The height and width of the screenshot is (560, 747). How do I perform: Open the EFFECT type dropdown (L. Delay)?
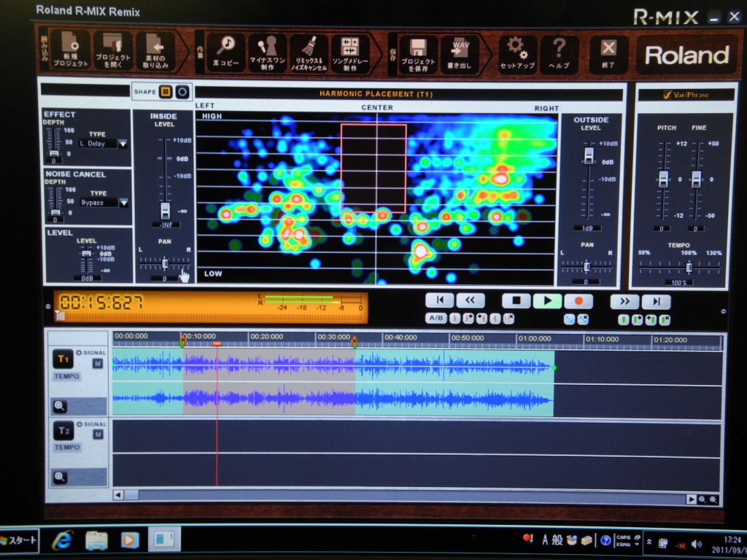pyautogui.click(x=123, y=144)
